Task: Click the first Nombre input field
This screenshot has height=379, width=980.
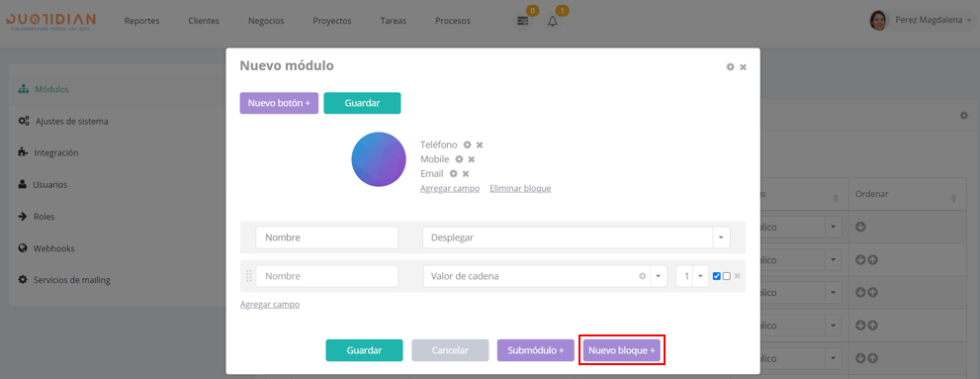Action: click(327, 237)
